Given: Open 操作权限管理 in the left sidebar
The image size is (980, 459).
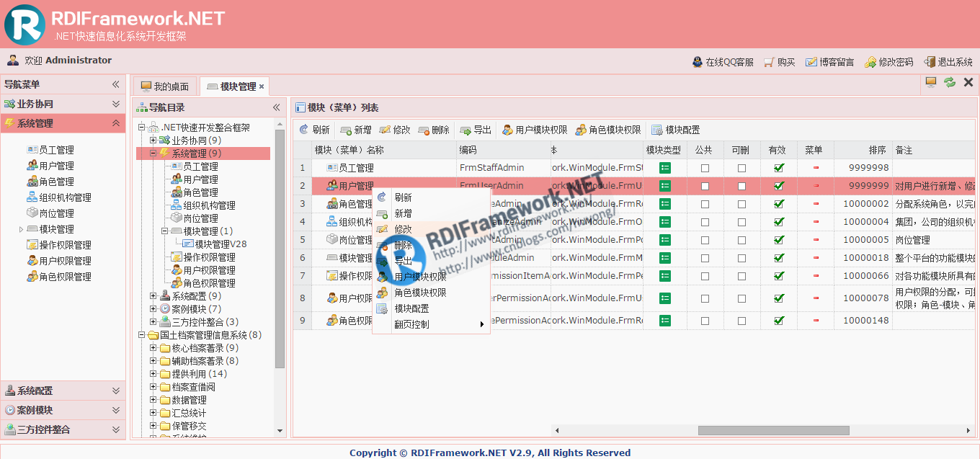Looking at the screenshot, I should point(59,245).
